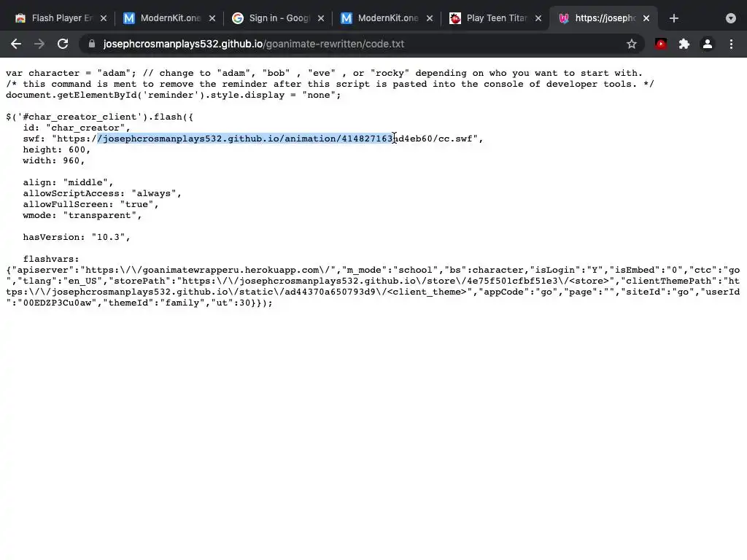Close the first ModernKit.one tab
Image resolution: width=747 pixels, height=560 pixels.
(x=212, y=18)
